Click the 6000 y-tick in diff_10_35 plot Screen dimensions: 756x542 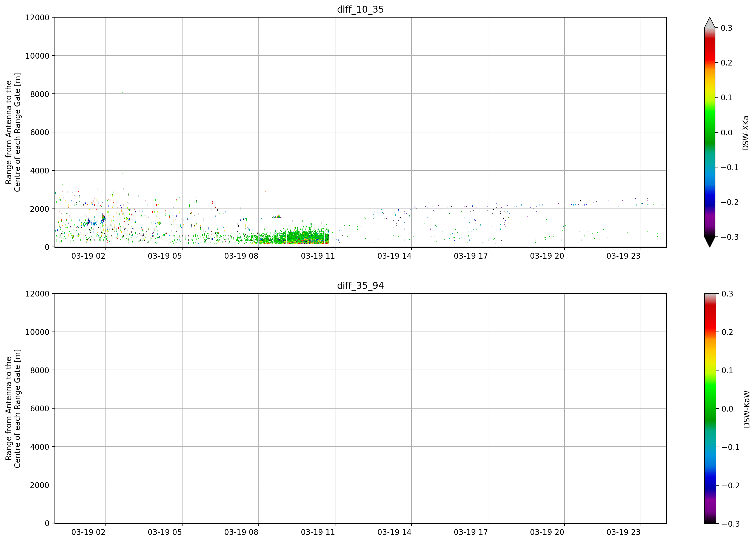coord(40,132)
